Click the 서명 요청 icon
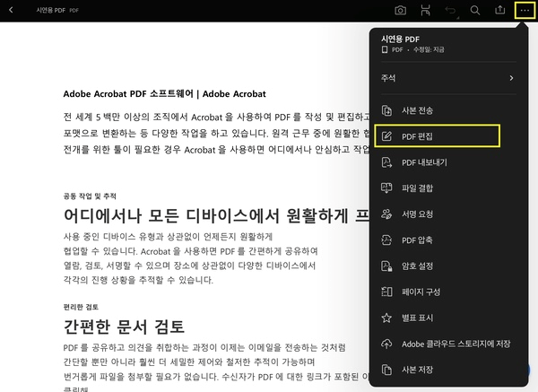This screenshot has width=538, height=392. click(386, 214)
